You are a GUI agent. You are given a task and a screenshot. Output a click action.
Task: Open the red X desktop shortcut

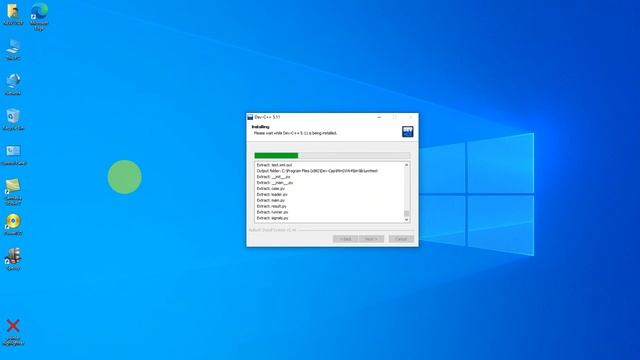pyautogui.click(x=13, y=331)
